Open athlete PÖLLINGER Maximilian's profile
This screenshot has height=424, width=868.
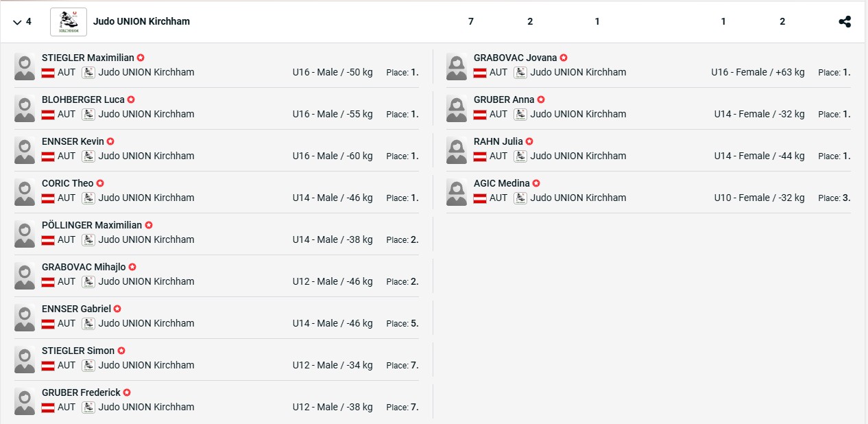coord(92,225)
